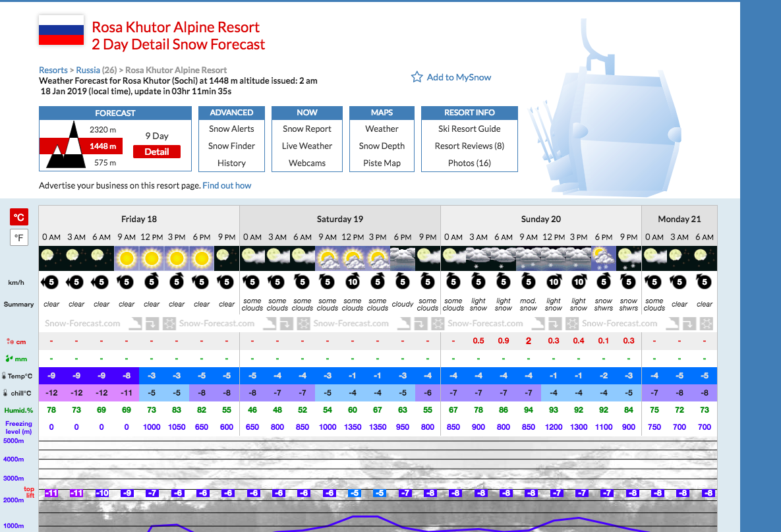Click Monday 6 AM wind speed icon
Screen dimensions: 781x532
click(x=705, y=281)
